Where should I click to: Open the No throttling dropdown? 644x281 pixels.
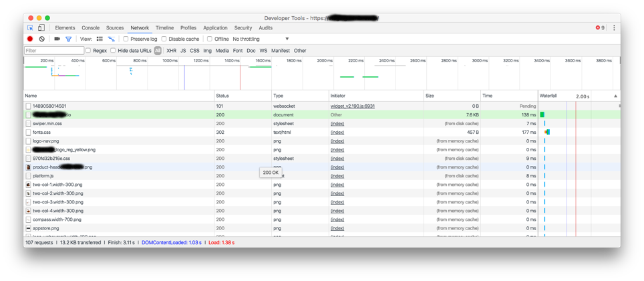[x=261, y=39]
